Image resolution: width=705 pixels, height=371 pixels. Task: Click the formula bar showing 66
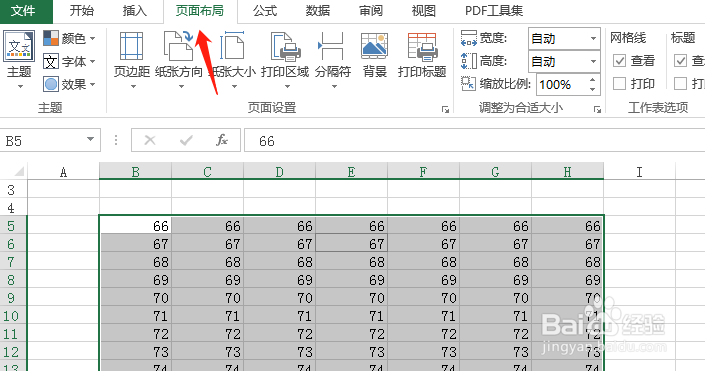474,141
